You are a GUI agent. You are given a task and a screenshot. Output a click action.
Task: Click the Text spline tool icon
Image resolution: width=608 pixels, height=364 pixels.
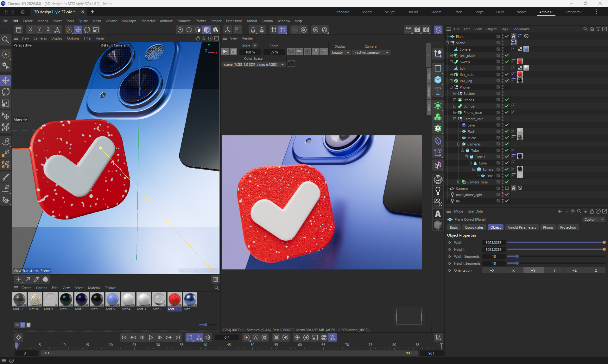tap(438, 91)
